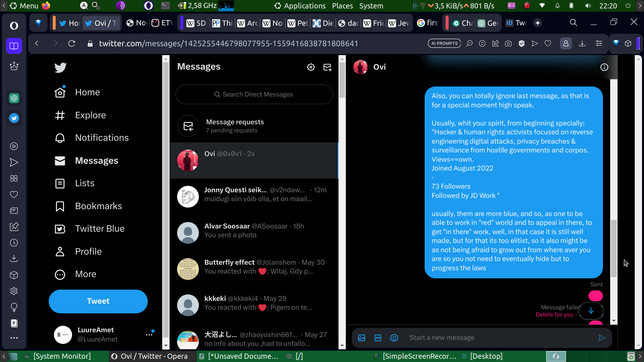The height and width of the screenshot is (362, 644).
Task: Click Delete for you on failed message
Action: click(554, 315)
